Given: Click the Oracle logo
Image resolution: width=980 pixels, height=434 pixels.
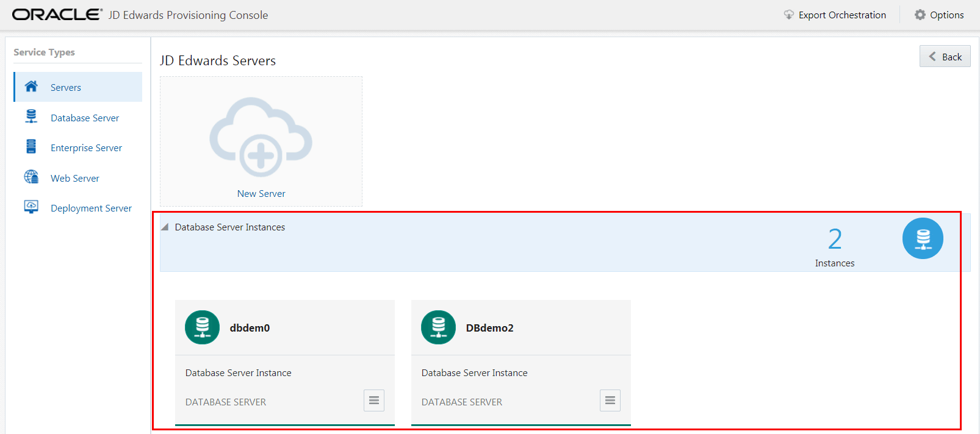Looking at the screenshot, I should tap(57, 15).
